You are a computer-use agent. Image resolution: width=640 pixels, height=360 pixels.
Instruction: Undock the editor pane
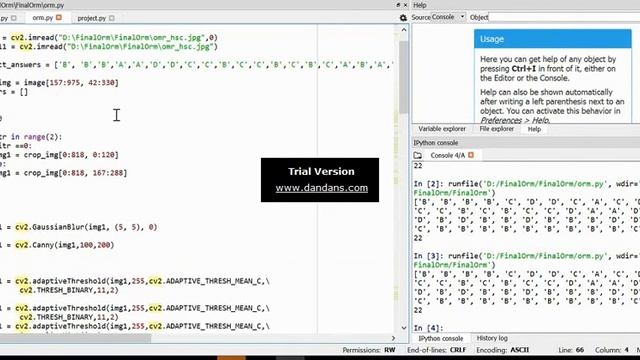398,5
